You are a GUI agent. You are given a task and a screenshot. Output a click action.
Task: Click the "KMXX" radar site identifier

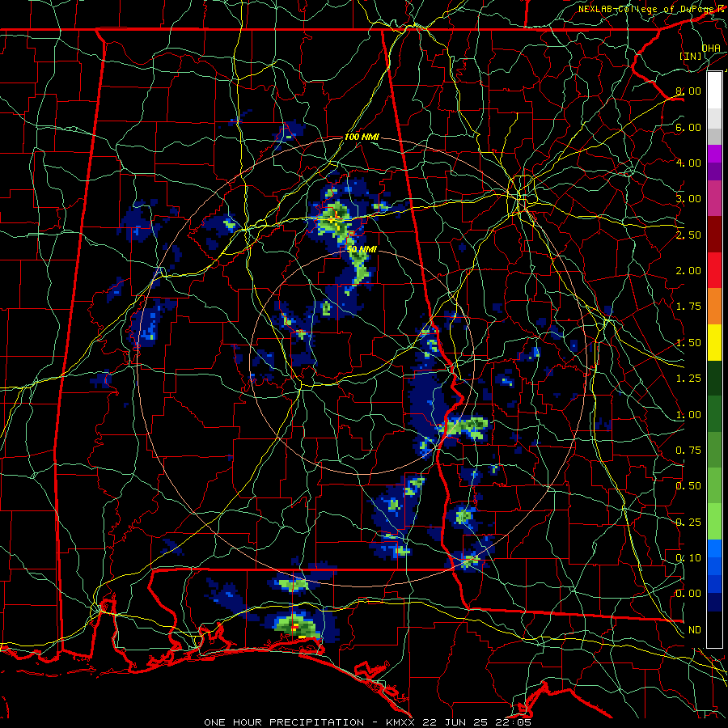click(x=401, y=722)
